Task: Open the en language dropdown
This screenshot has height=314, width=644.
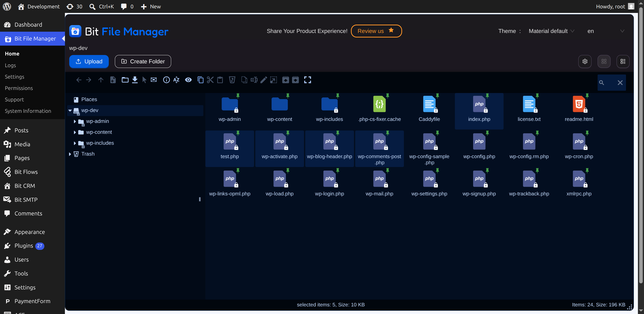Action: point(605,31)
